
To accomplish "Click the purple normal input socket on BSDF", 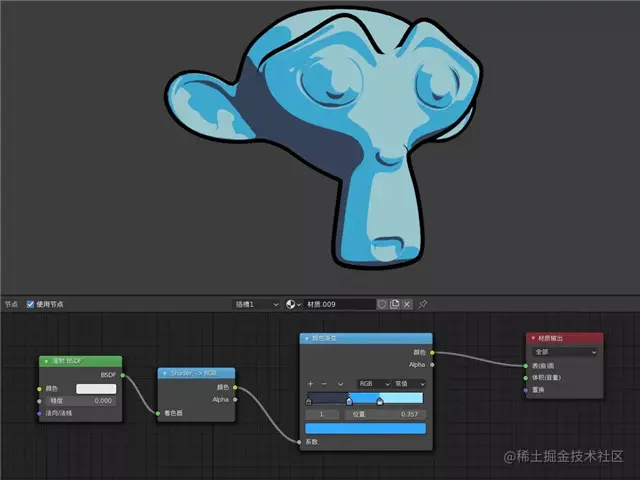I will coord(39,413).
